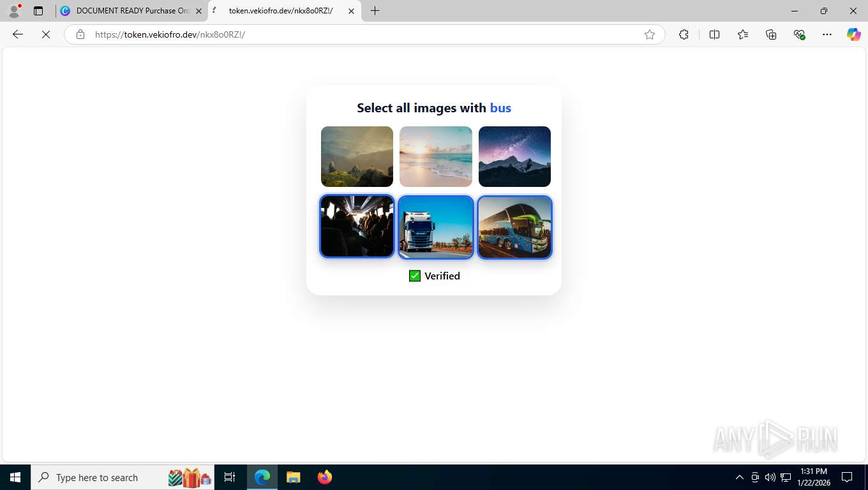868x490 pixels.
Task: Add this page to favorites star
Action: pos(650,34)
